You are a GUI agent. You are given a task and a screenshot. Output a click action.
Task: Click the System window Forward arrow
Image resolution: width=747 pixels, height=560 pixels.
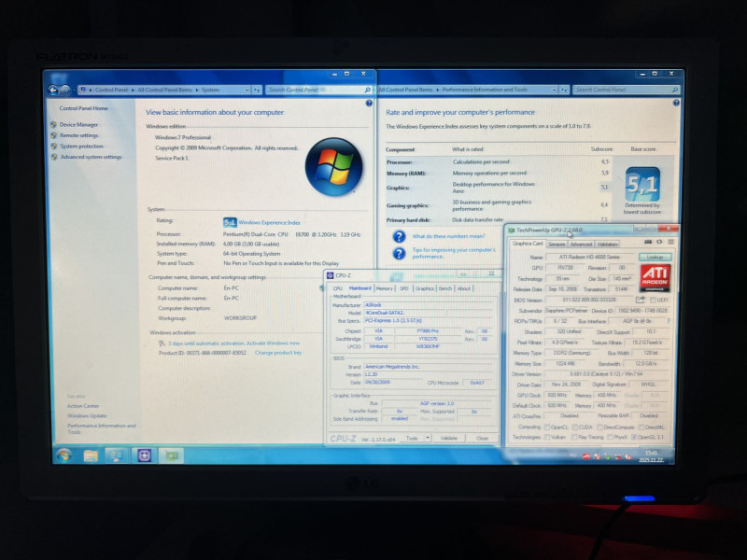(x=65, y=90)
